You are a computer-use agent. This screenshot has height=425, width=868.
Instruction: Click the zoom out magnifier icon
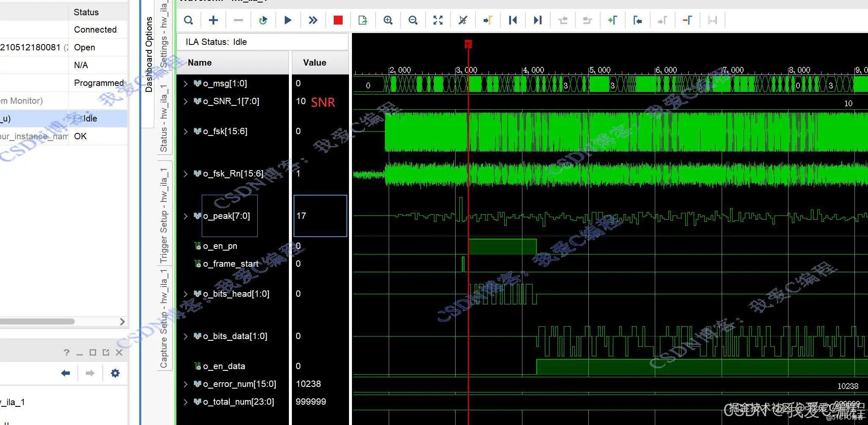click(413, 20)
